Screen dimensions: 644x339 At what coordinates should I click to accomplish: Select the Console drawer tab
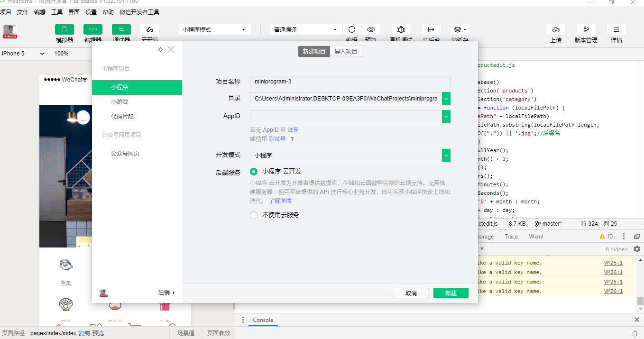coord(263,320)
